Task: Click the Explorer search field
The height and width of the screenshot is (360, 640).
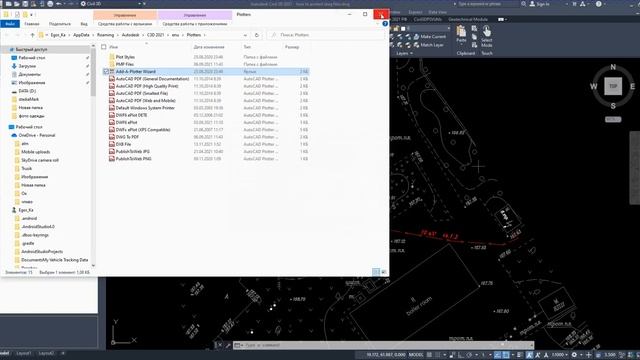Action: tap(326, 35)
